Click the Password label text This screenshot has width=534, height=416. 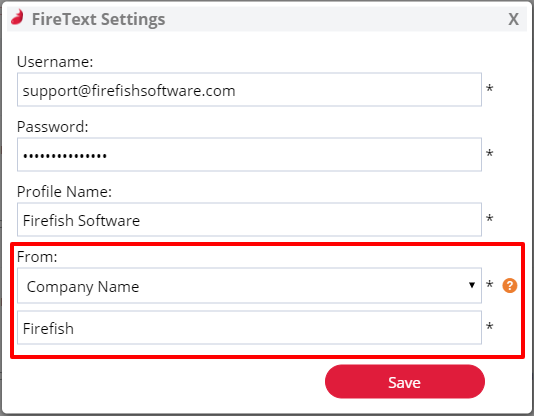click(x=53, y=127)
